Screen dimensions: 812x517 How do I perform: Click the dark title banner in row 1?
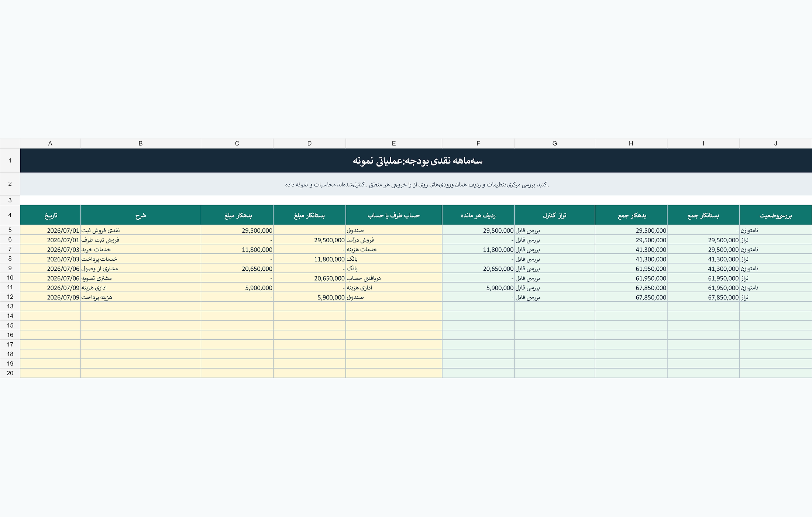[416, 161]
